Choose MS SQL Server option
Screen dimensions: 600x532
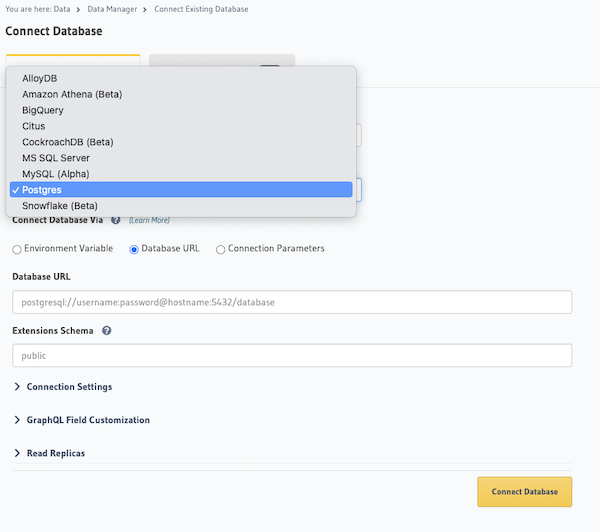point(181,158)
